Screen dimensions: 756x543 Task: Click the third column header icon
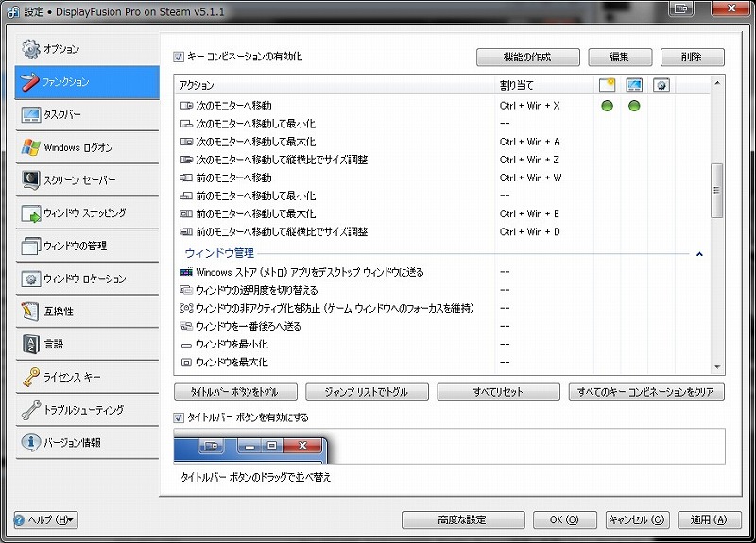click(x=661, y=85)
